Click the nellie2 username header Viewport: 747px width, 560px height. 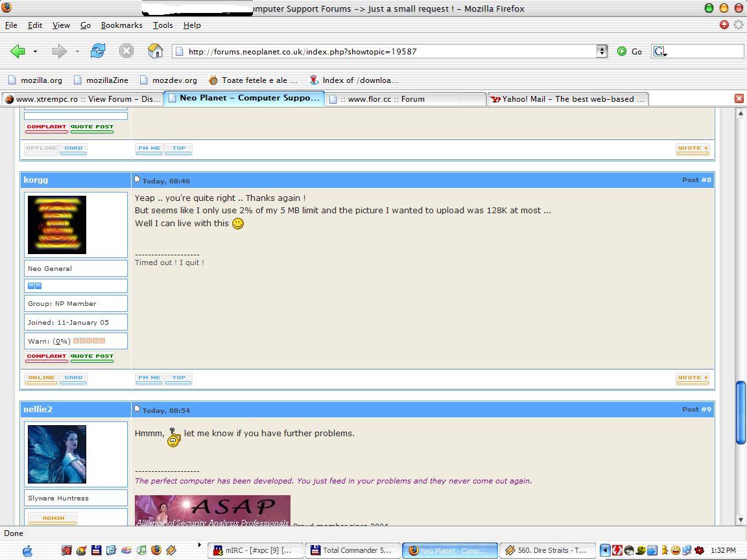[38, 410]
